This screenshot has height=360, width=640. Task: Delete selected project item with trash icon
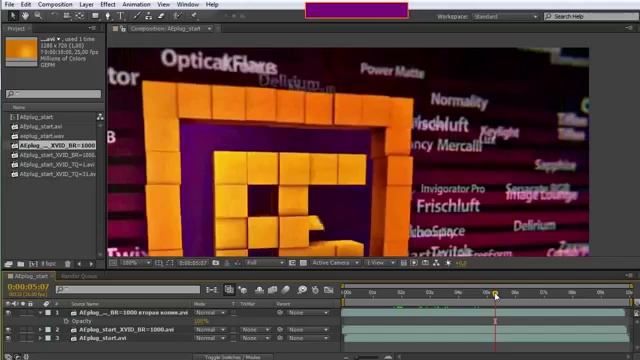(68, 264)
